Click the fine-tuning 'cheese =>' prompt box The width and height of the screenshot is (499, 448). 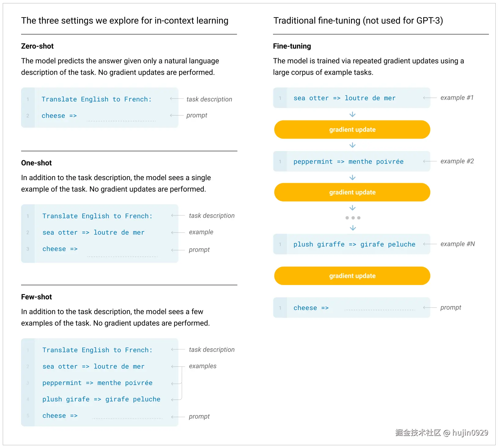pyautogui.click(x=352, y=308)
